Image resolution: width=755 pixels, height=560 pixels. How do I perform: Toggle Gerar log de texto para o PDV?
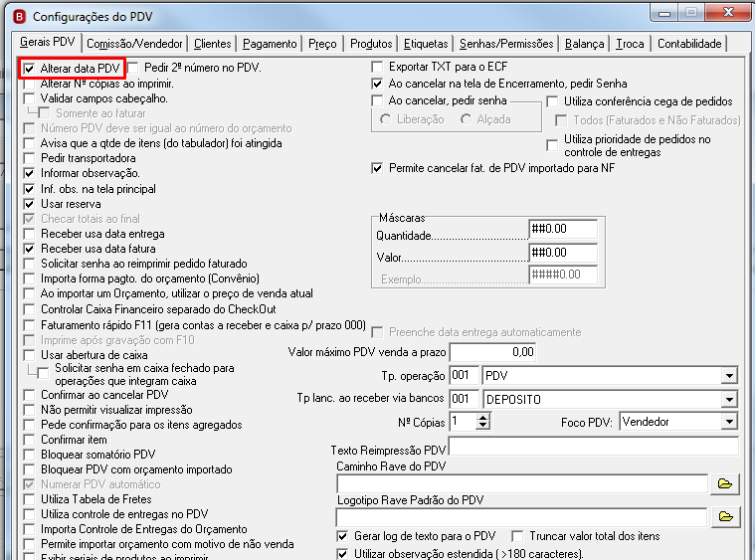342,536
